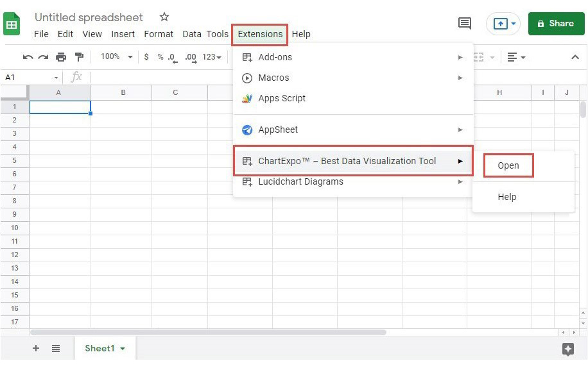Open the Format menu
The height and width of the screenshot is (368, 588).
159,34
